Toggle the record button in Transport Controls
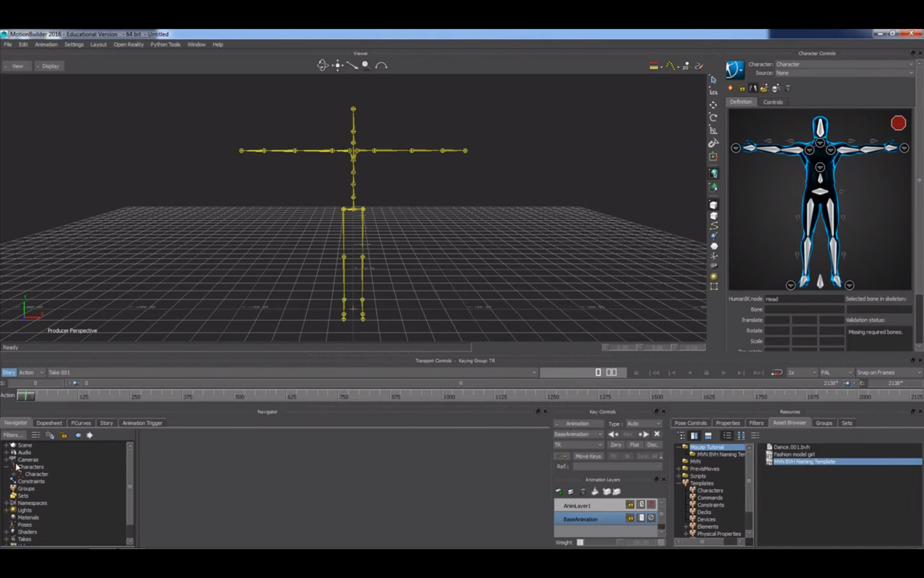Image resolution: width=924 pixels, height=578 pixels. coord(636,373)
